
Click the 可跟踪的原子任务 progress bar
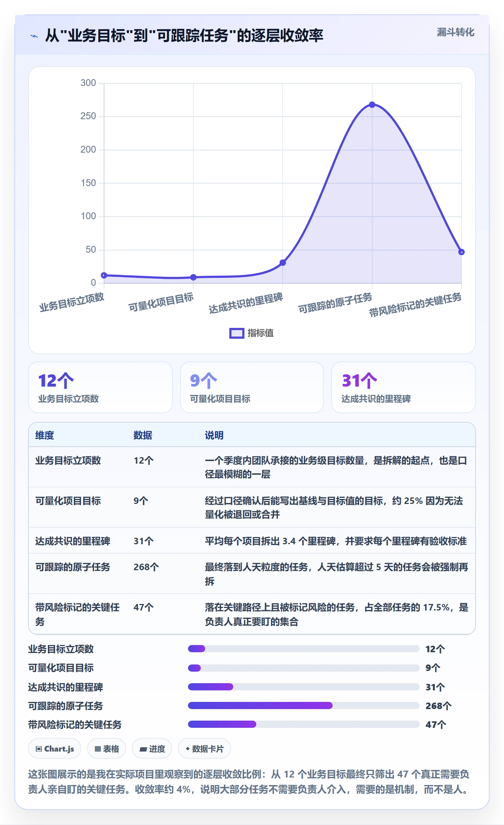pyautogui.click(x=304, y=705)
